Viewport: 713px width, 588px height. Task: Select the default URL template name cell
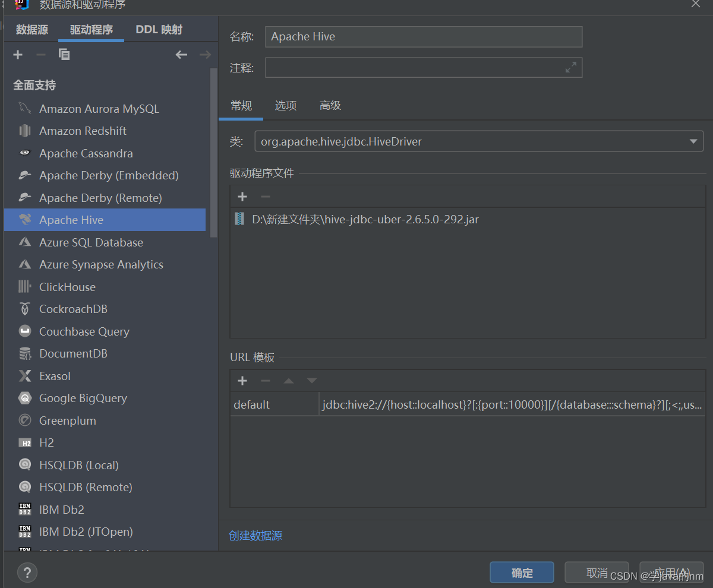coord(275,404)
